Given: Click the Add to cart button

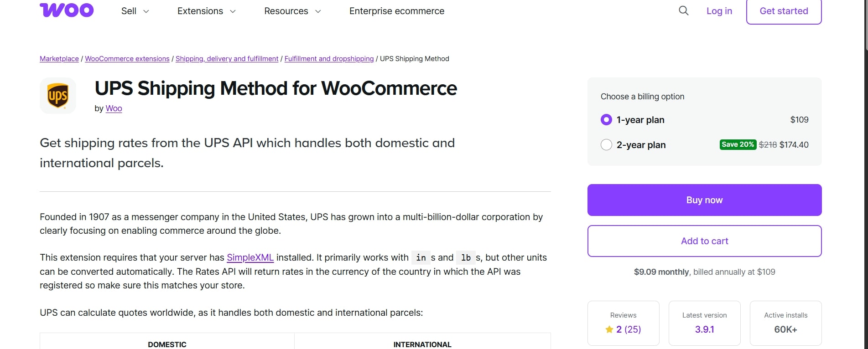Looking at the screenshot, I should coord(704,241).
